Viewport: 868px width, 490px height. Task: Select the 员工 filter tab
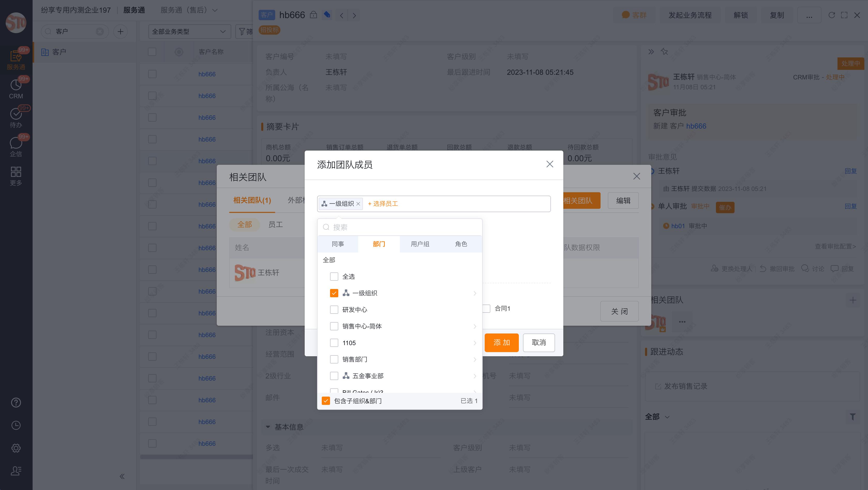[x=275, y=225]
